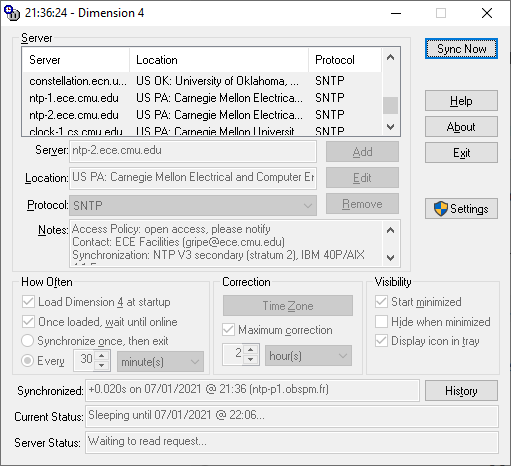
Task: Open the Help button
Action: pyautogui.click(x=461, y=101)
